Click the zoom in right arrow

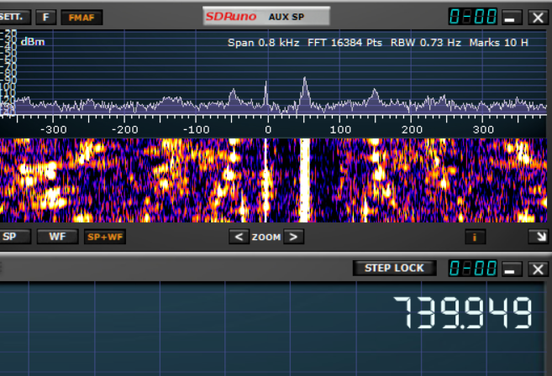click(294, 237)
